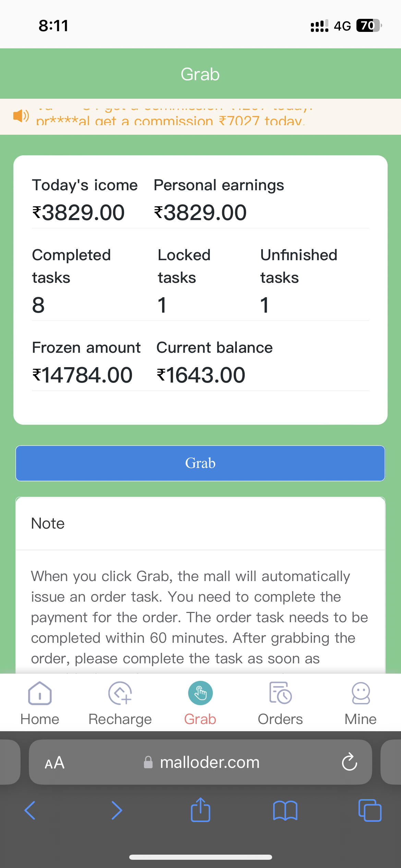Tap the Frozen amount ₹14784.00 value

click(x=82, y=375)
